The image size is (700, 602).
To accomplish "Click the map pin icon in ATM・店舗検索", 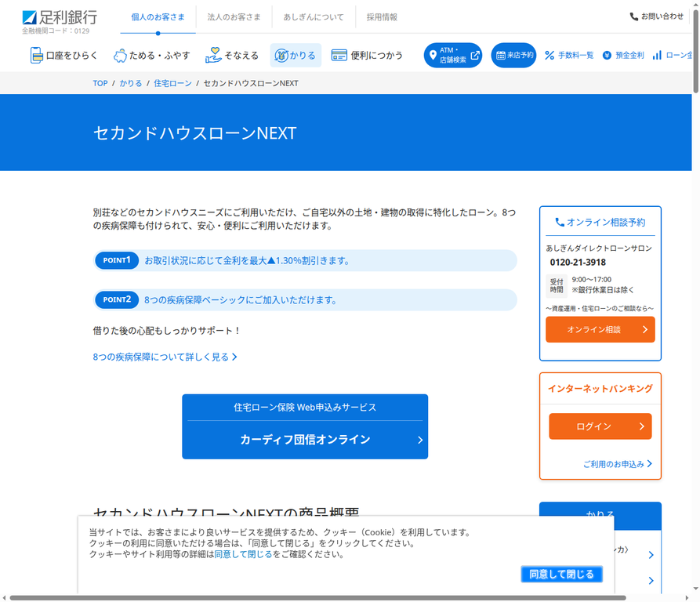I will (x=433, y=55).
